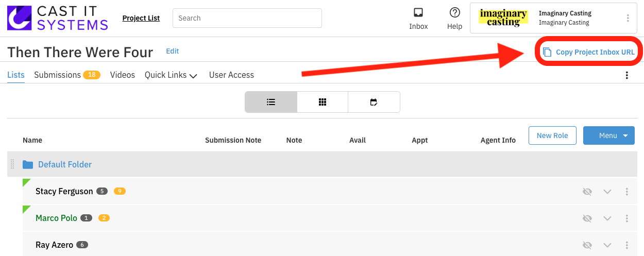Image resolution: width=644 pixels, height=256 pixels.
Task: Switch to the User Access tab
Action: (x=231, y=75)
